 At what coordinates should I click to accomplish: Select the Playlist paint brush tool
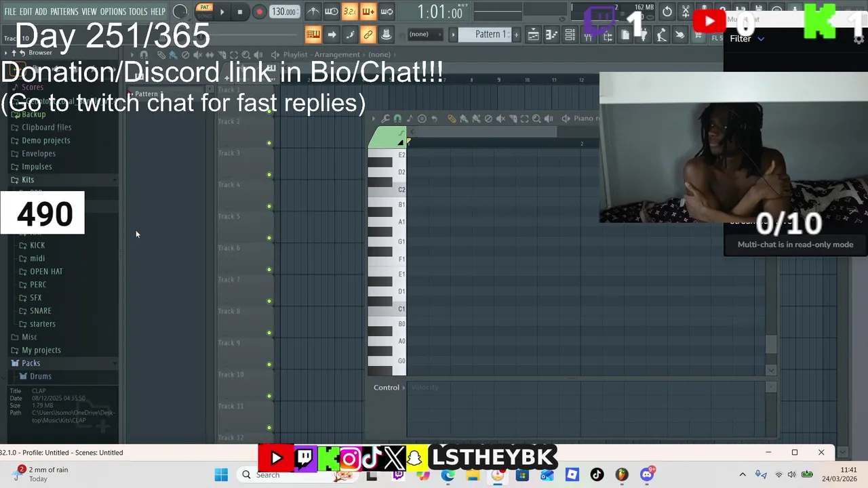click(x=173, y=55)
